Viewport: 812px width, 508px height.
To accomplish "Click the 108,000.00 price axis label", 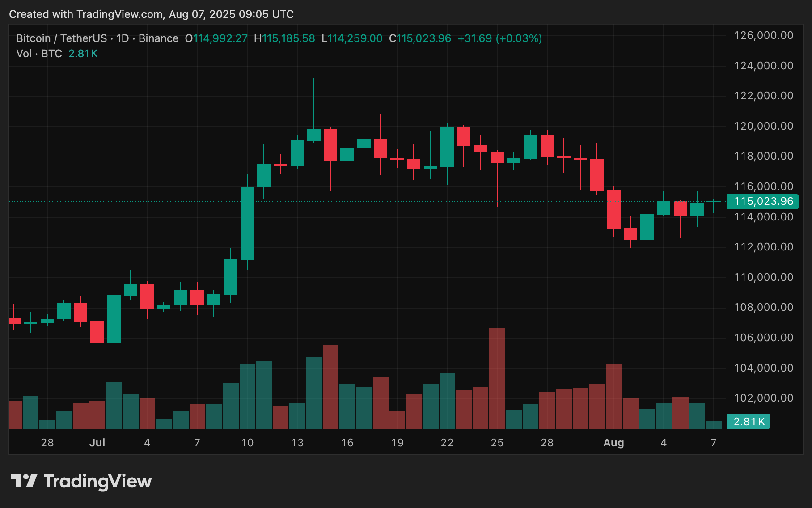I will pyautogui.click(x=764, y=307).
